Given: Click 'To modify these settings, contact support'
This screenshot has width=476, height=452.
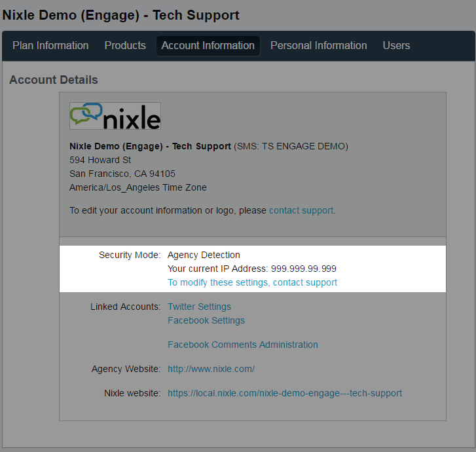Looking at the screenshot, I should click(252, 283).
